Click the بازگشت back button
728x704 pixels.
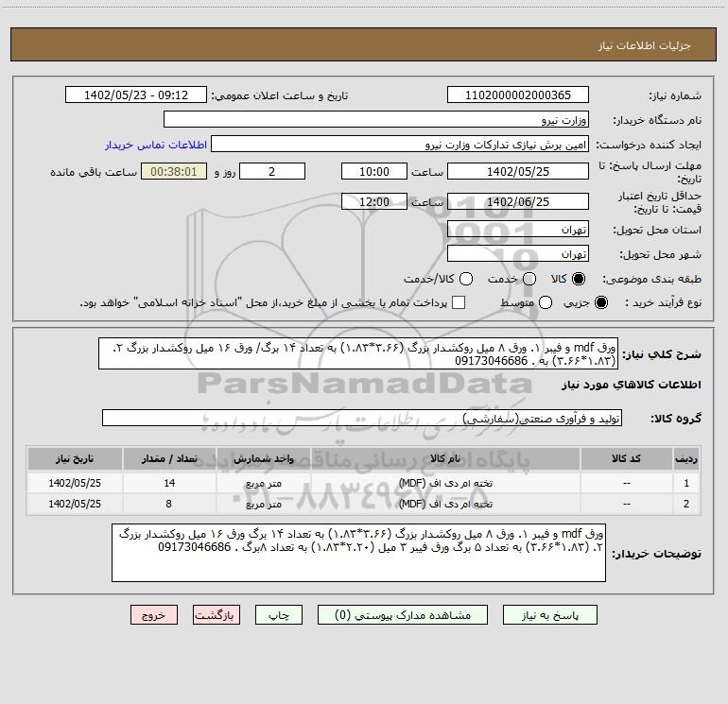tap(217, 615)
